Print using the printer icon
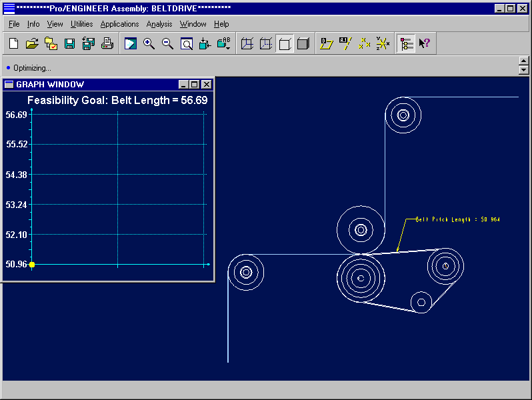The image size is (532, 400). coord(107,44)
